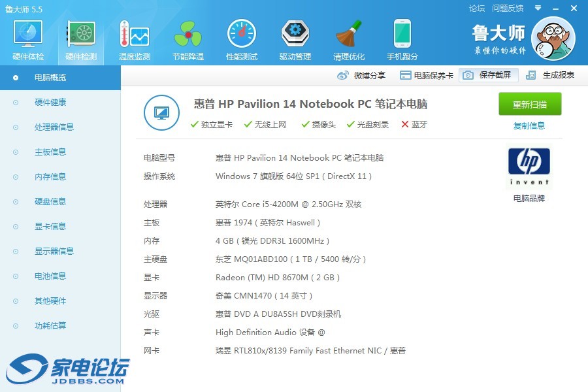Click the motherboard value 惠普 1974
Screen dimensions: 588x392
tap(268, 223)
